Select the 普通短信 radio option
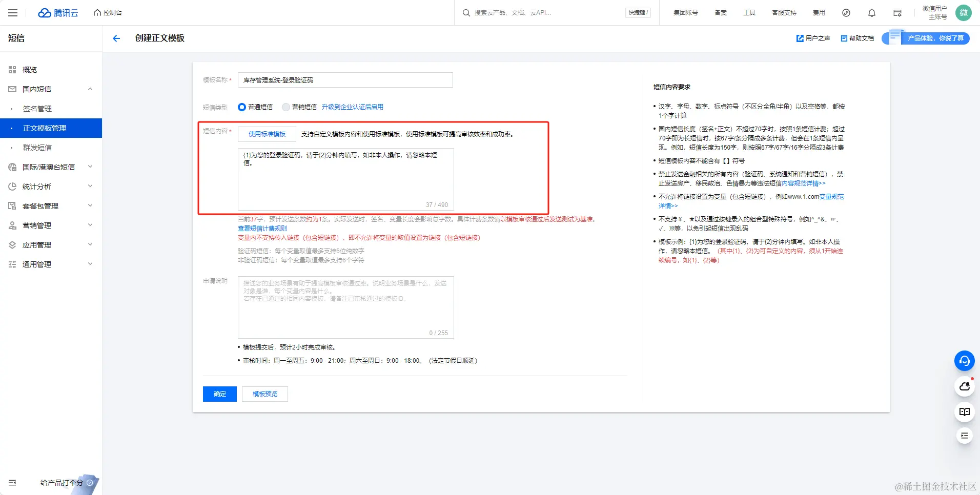Viewport: 980px width, 495px height. pyautogui.click(x=242, y=107)
